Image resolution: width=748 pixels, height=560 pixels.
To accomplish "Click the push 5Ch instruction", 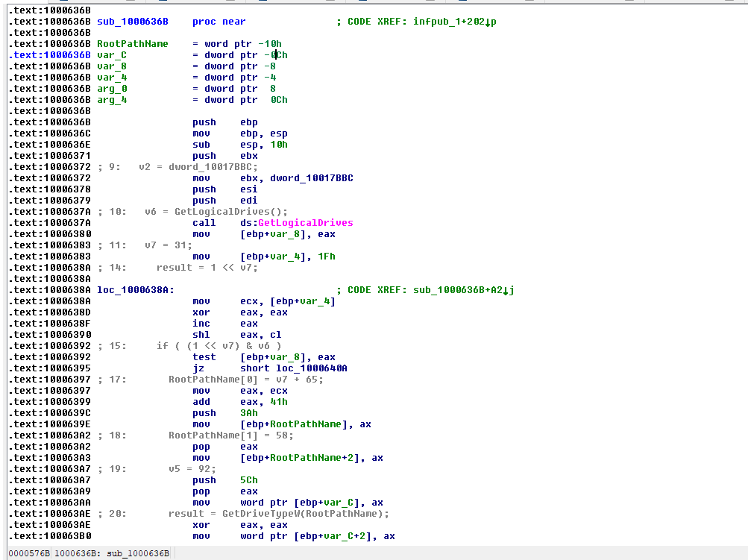I will tap(204, 480).
